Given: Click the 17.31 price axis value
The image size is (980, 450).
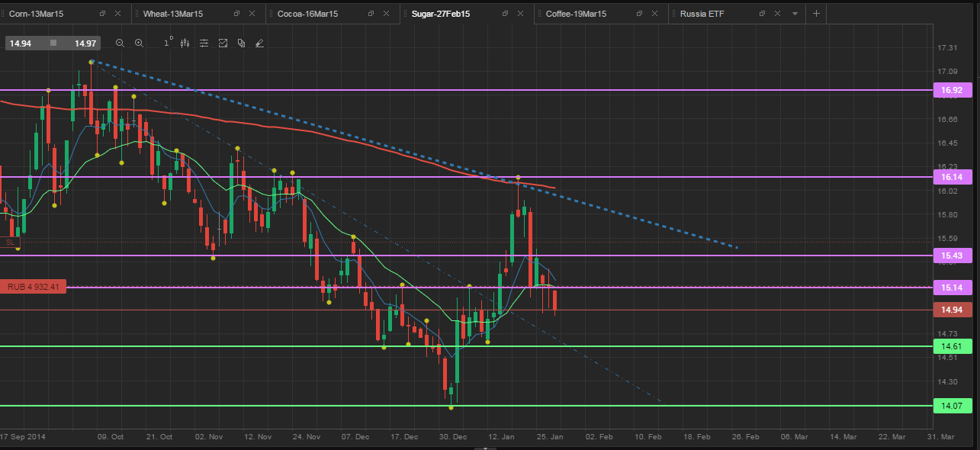Looking at the screenshot, I should tap(947, 48).
